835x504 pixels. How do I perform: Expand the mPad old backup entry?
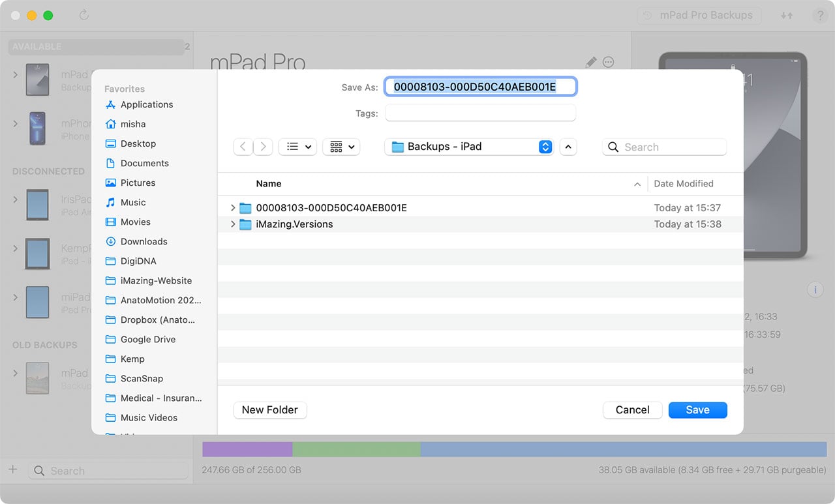16,374
